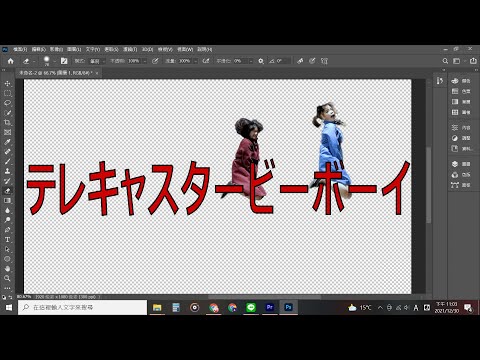
Task: Select the Gradient tool
Action: click(7, 200)
